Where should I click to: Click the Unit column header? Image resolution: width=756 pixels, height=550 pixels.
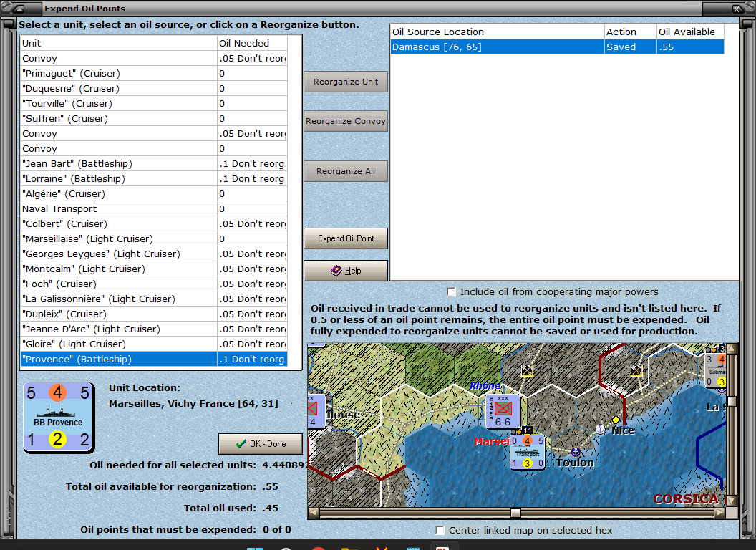click(119, 43)
